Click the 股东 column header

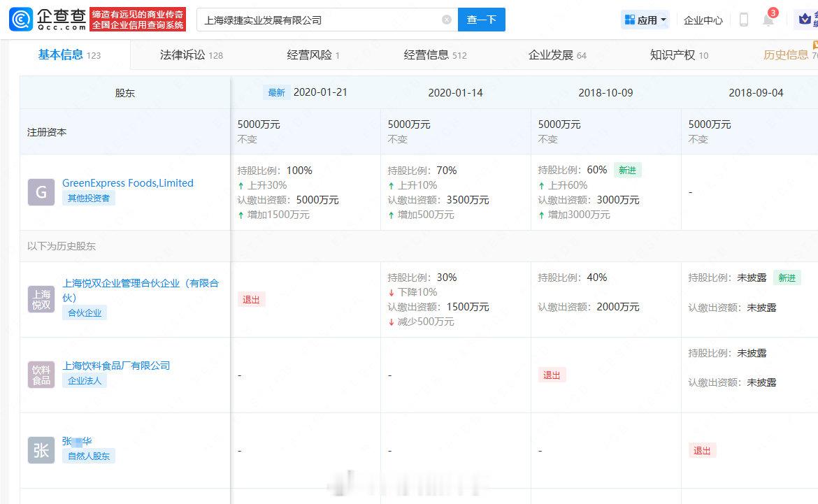click(125, 93)
